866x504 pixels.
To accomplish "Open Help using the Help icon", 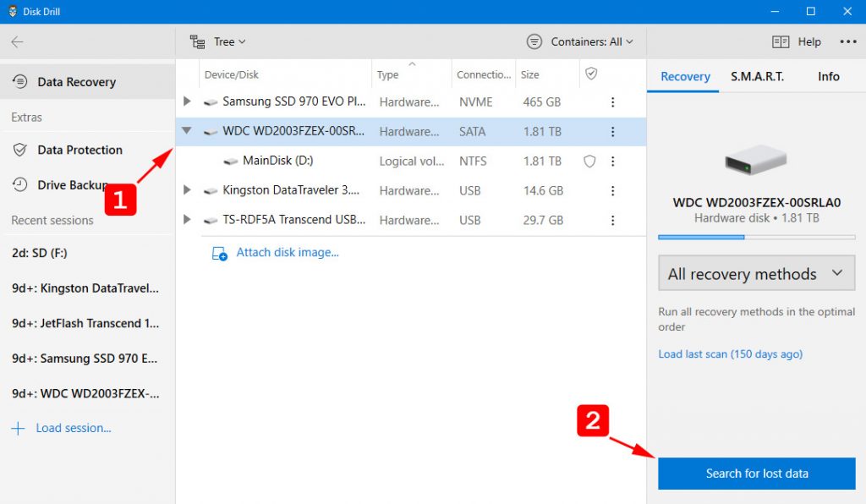I will coord(780,41).
